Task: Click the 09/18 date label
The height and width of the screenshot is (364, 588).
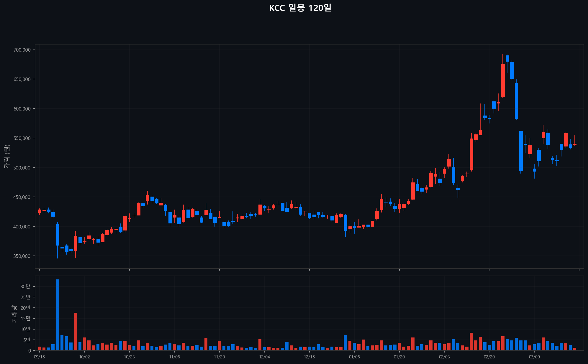Action: click(40, 357)
